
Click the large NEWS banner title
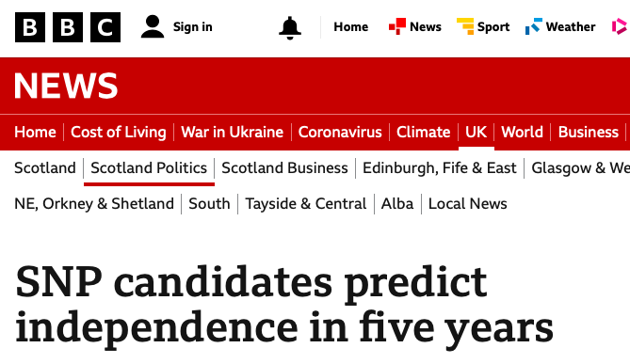(66, 86)
